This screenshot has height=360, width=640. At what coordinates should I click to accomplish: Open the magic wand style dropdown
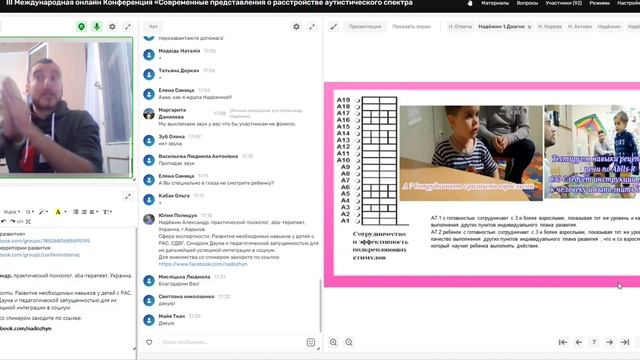pos(43,212)
